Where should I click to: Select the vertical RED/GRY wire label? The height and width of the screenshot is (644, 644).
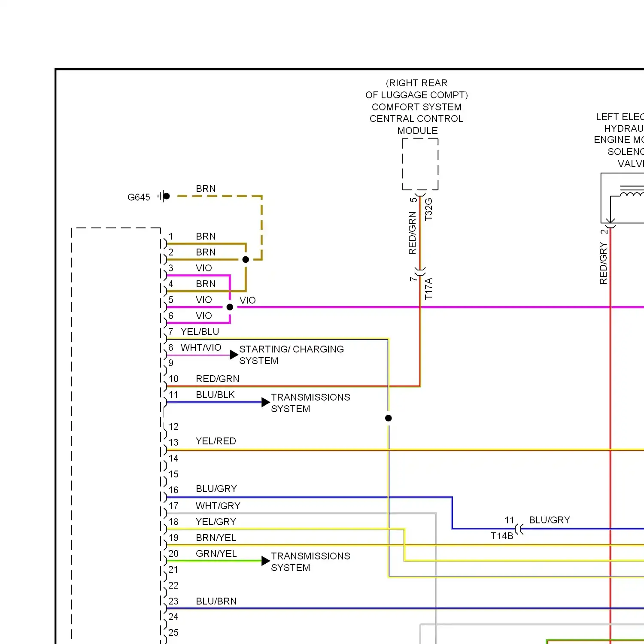[603, 263]
